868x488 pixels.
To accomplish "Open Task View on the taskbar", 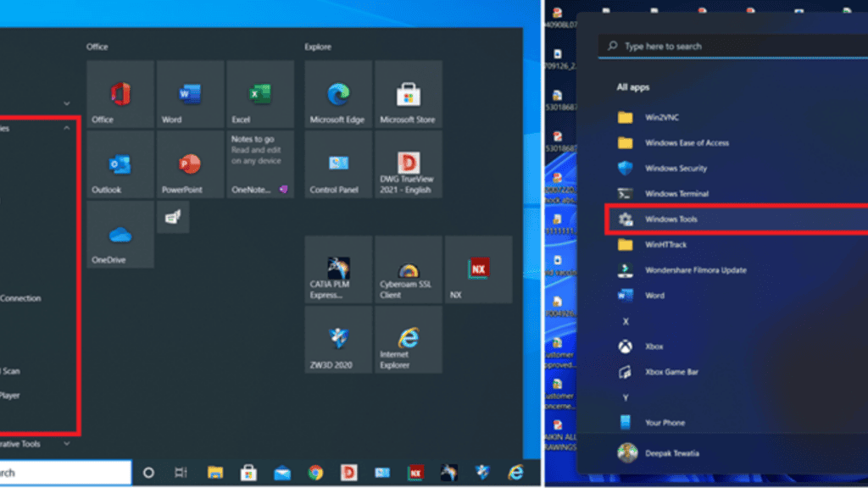I will coord(181,473).
